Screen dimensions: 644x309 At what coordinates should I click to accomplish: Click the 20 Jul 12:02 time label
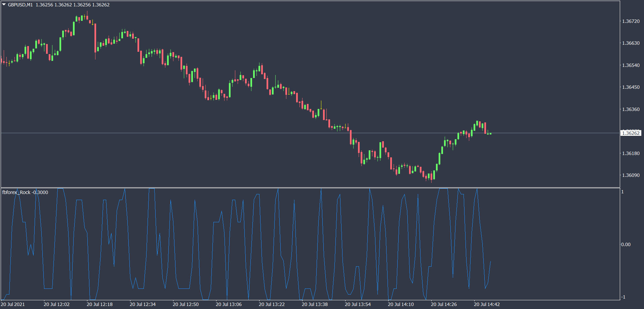pos(56,304)
